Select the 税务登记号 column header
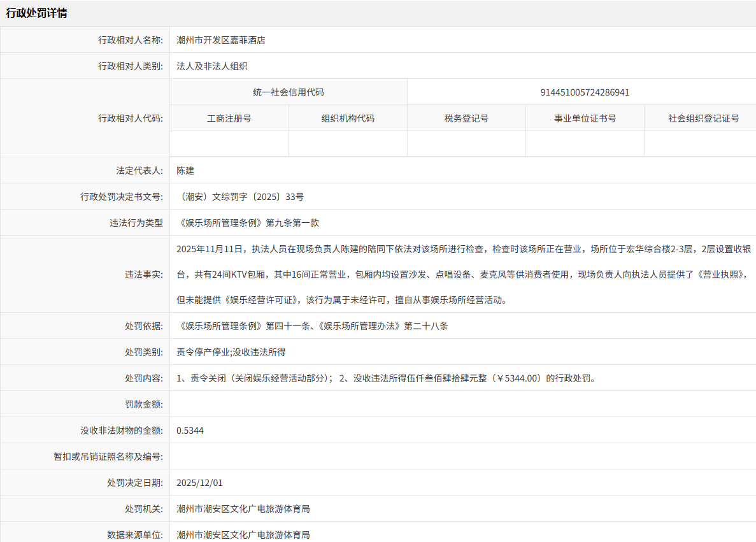The height and width of the screenshot is (542, 756). pyautogui.click(x=466, y=118)
